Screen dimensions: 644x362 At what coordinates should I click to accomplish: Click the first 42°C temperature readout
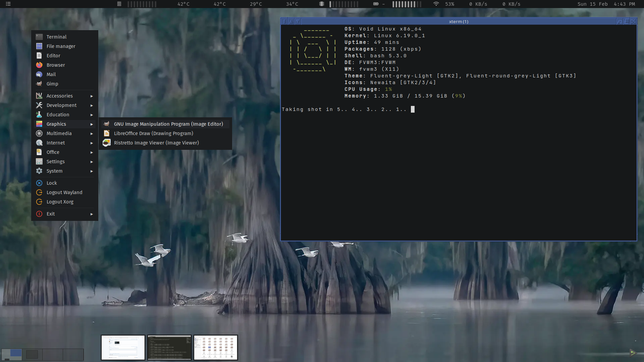183,4
